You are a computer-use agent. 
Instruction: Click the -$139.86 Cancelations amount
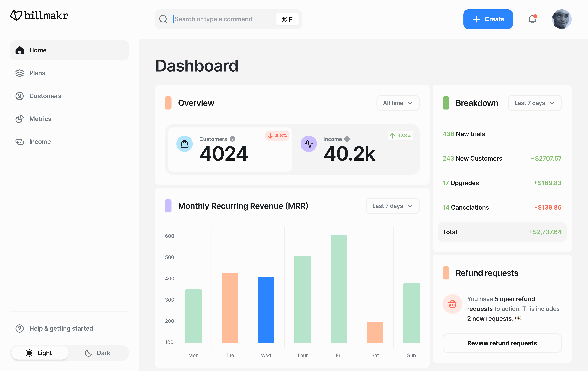[x=548, y=207]
